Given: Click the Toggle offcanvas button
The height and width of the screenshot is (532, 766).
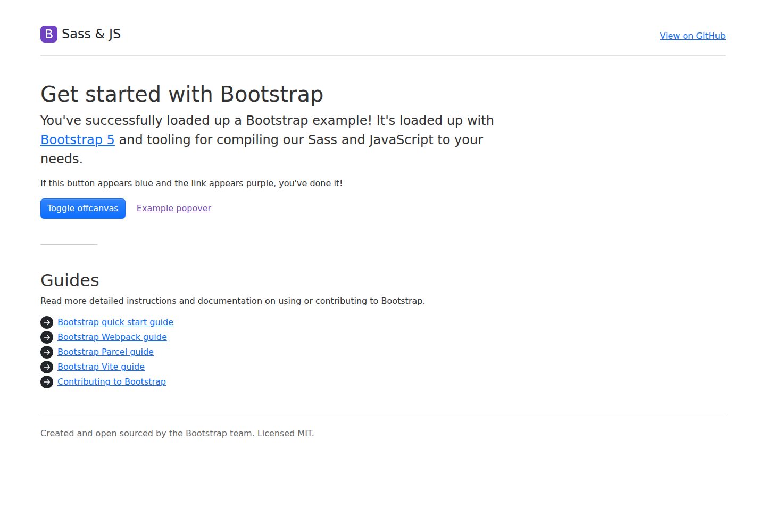Looking at the screenshot, I should coord(83,209).
